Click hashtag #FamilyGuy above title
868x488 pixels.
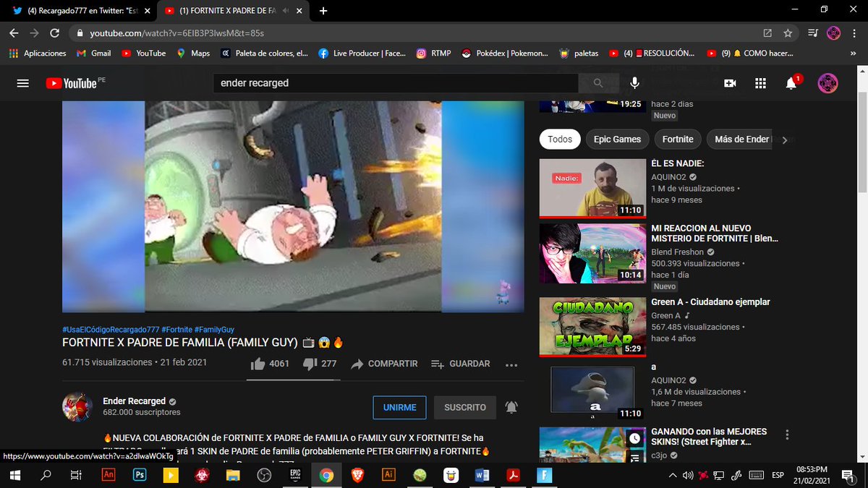click(x=214, y=329)
